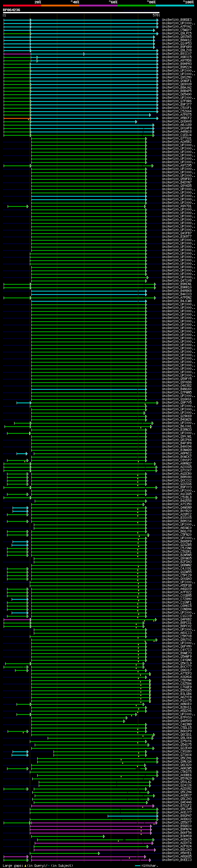
Task: Select label UniRef100_A7S350
Action: [177, 504]
